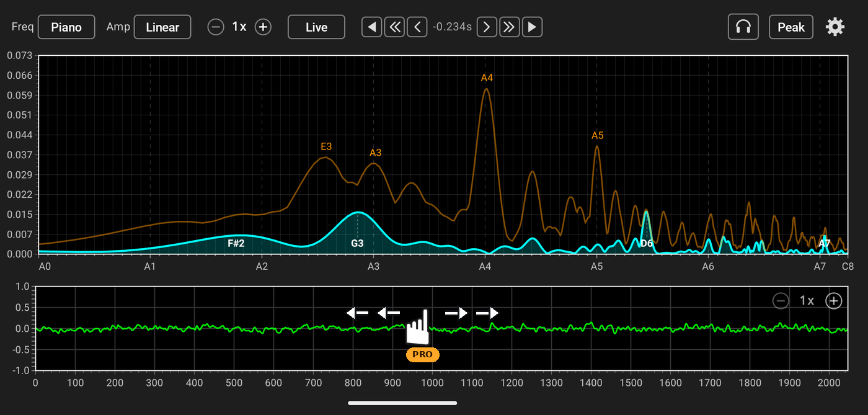This screenshot has width=868, height=415.
Task: Tap the headphones audio icon
Action: [x=743, y=27]
